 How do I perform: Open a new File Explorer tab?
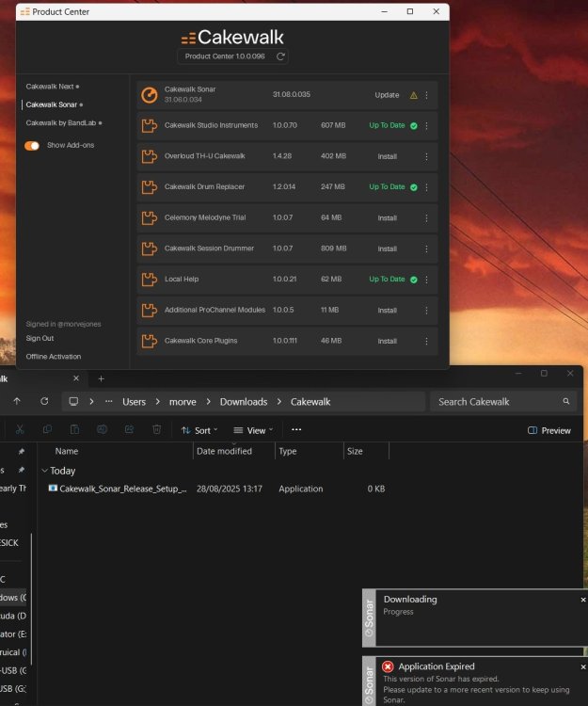[x=102, y=378]
